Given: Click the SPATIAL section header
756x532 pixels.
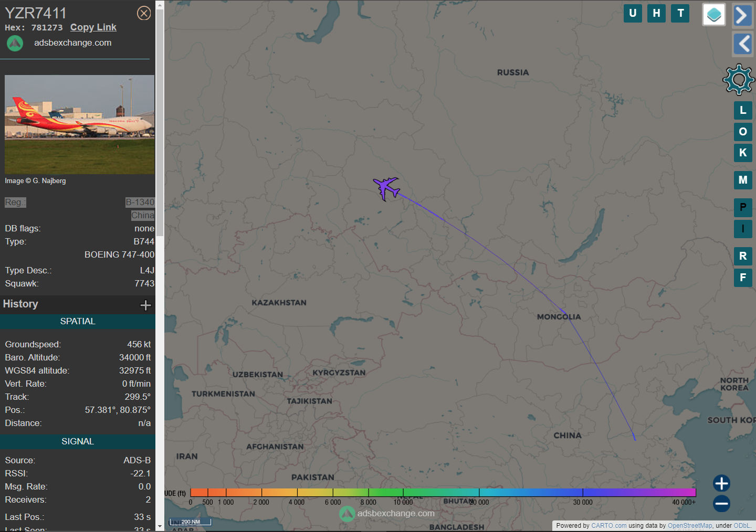Looking at the screenshot, I should [78, 322].
